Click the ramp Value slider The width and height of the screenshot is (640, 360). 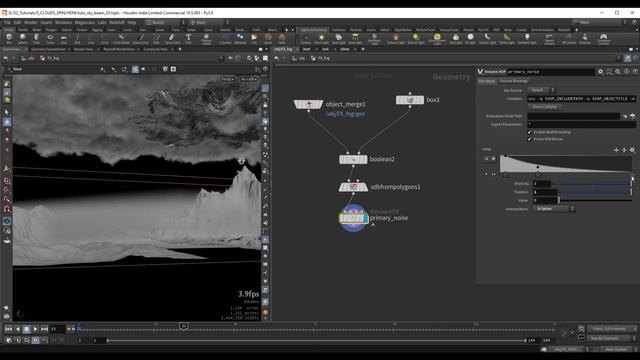[x=595, y=200]
